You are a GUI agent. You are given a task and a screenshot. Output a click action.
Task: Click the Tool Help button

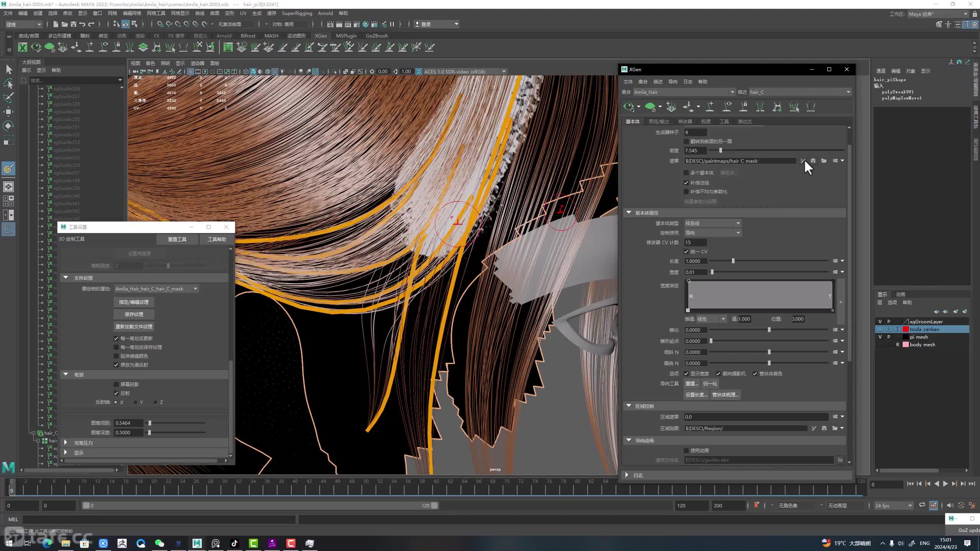coord(217,240)
